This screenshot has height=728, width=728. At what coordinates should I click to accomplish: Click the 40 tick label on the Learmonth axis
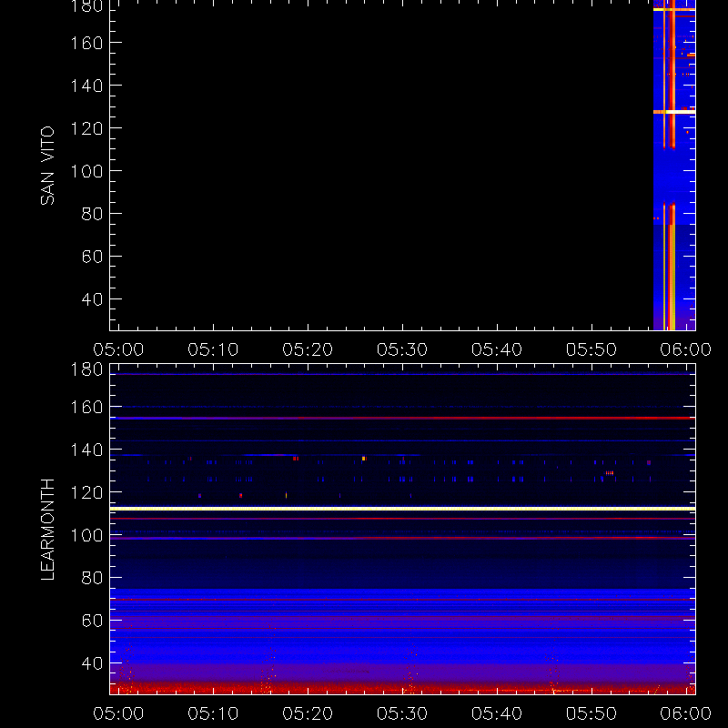pos(92,663)
